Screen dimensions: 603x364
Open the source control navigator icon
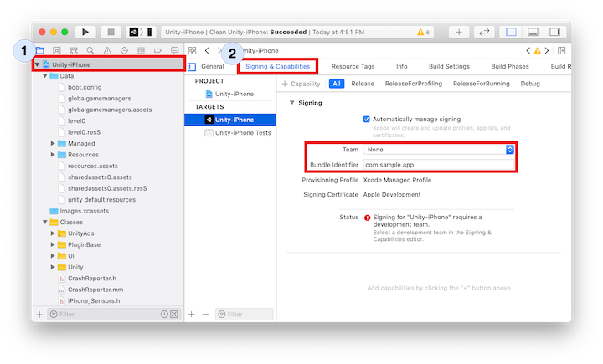coord(56,50)
